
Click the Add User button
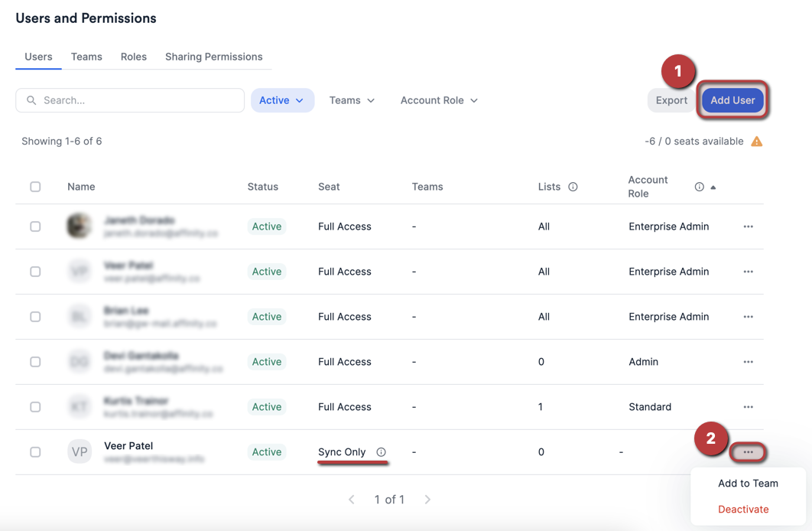pyautogui.click(x=732, y=99)
